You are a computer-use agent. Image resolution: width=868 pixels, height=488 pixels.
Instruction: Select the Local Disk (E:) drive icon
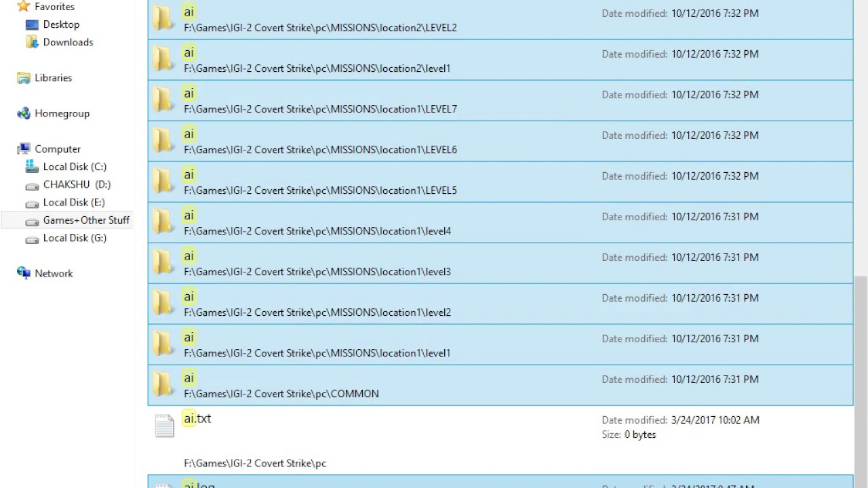pyautogui.click(x=32, y=203)
